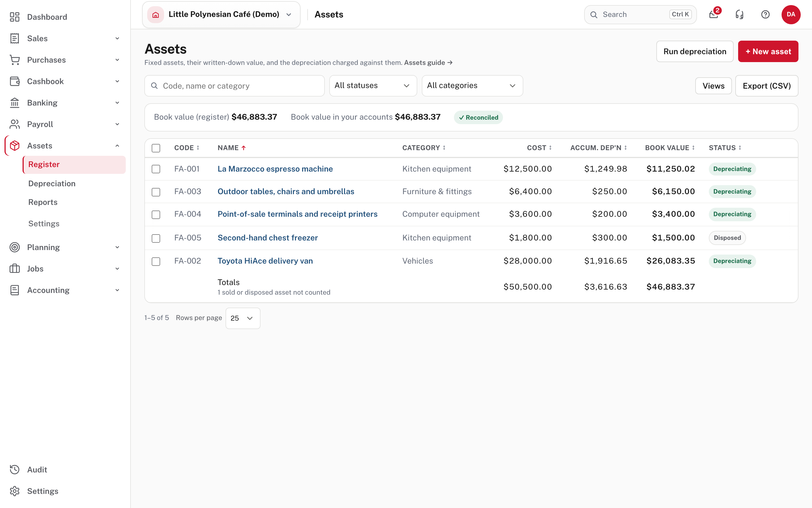Click the New asset button
This screenshot has height=508, width=812.
point(768,51)
